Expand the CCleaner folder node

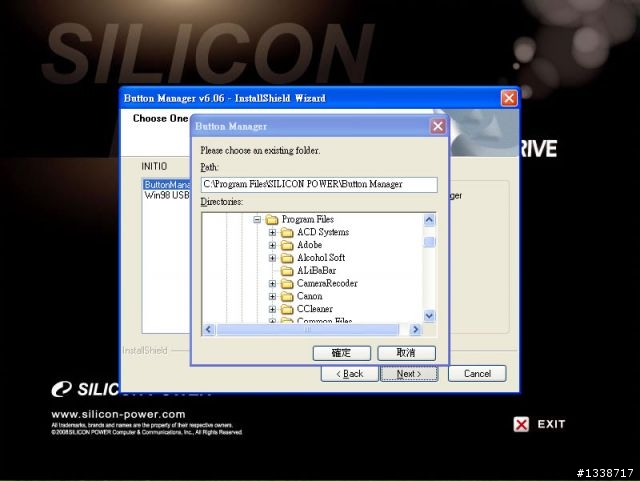click(272, 309)
